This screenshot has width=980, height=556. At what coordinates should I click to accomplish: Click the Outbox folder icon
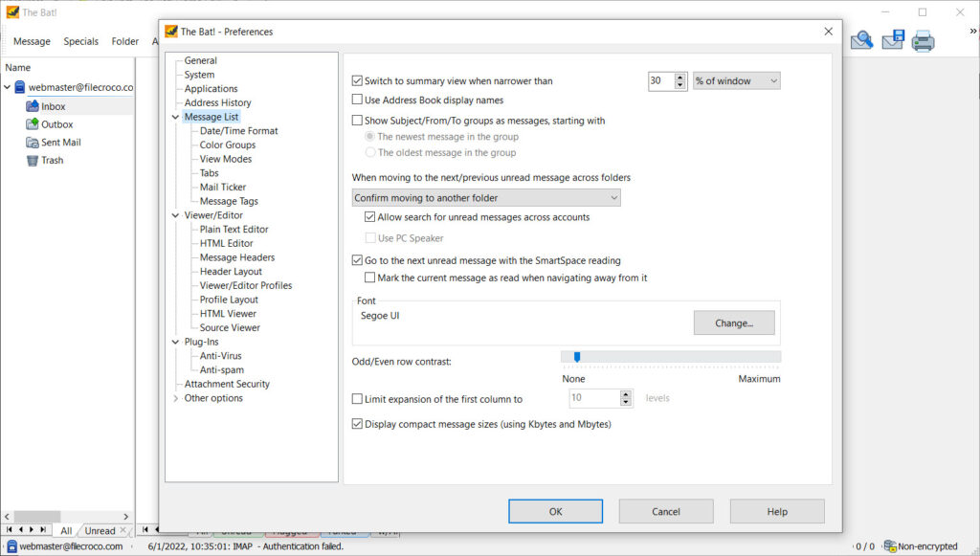33,124
